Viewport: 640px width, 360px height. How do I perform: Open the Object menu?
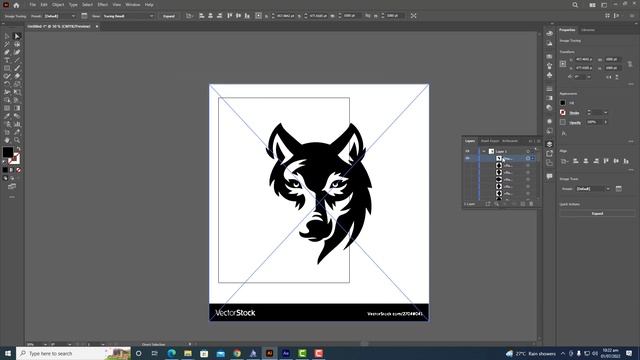pyautogui.click(x=58, y=5)
